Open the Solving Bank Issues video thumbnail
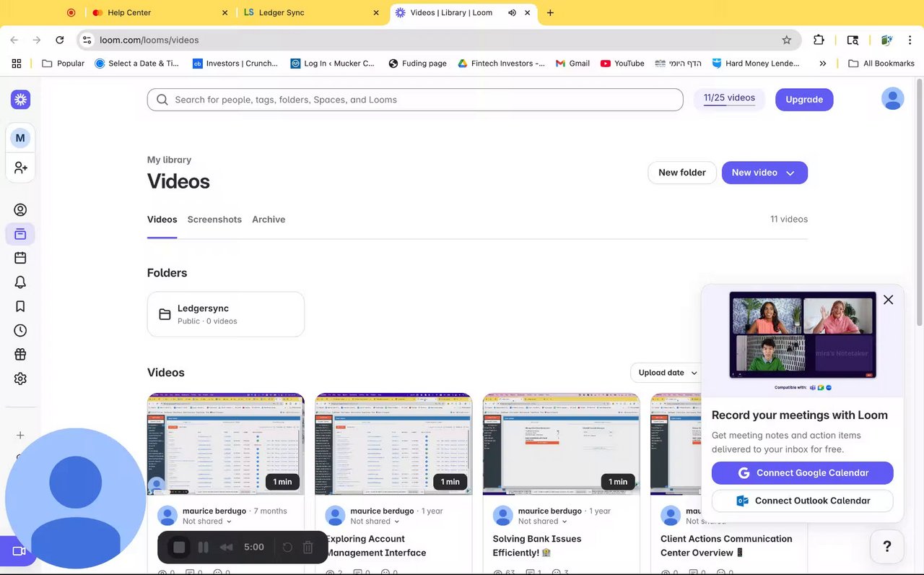 pyautogui.click(x=562, y=444)
